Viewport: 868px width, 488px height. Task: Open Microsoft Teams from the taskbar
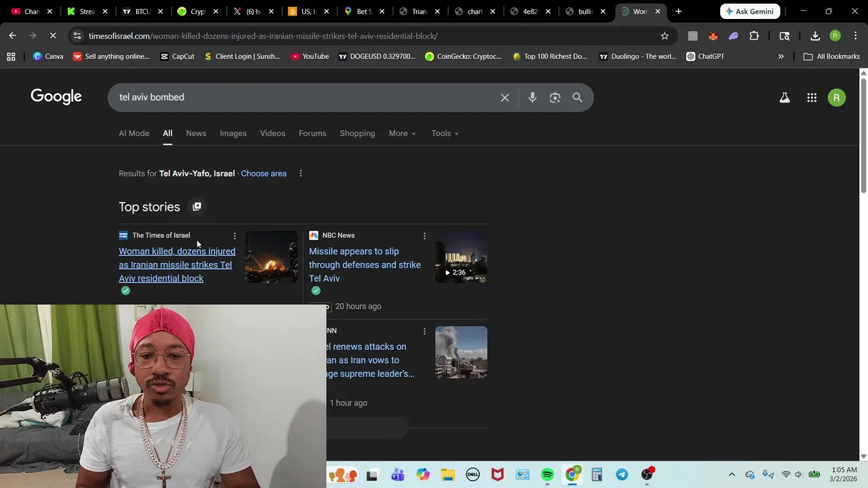pyautogui.click(x=397, y=474)
